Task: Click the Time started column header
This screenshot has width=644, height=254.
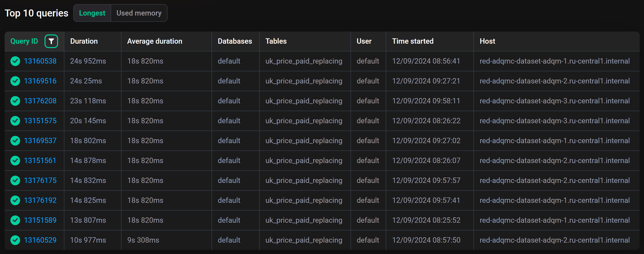Action: tap(413, 41)
